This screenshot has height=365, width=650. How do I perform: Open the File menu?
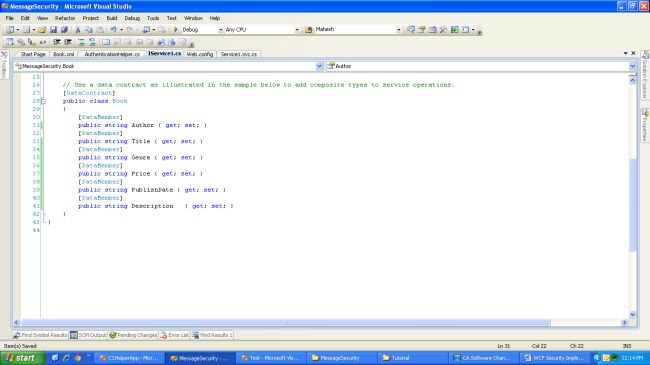pos(9,18)
